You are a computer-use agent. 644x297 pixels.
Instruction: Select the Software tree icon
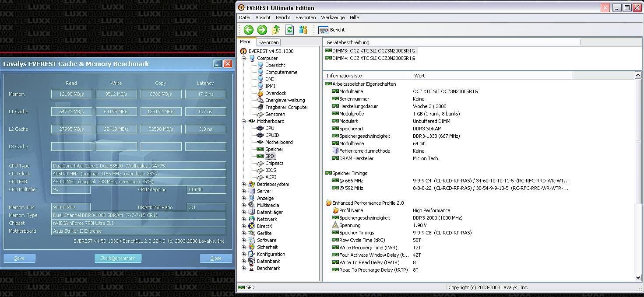pos(251,240)
